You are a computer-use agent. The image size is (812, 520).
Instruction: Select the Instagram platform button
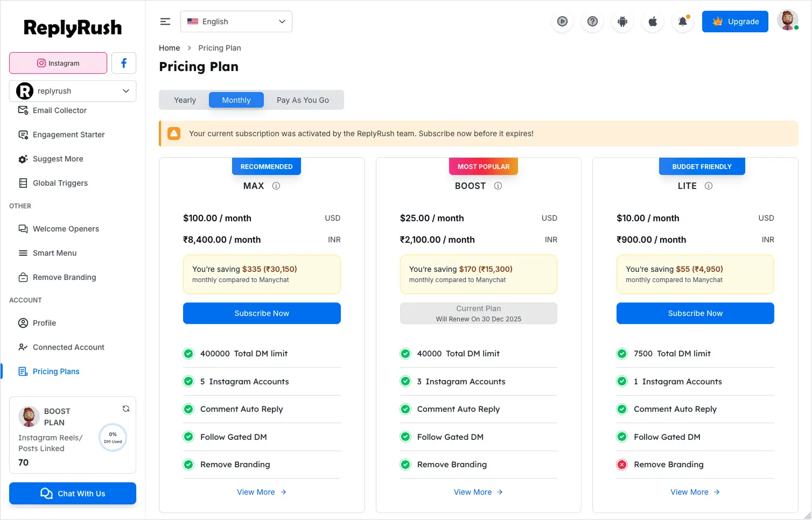coord(58,63)
